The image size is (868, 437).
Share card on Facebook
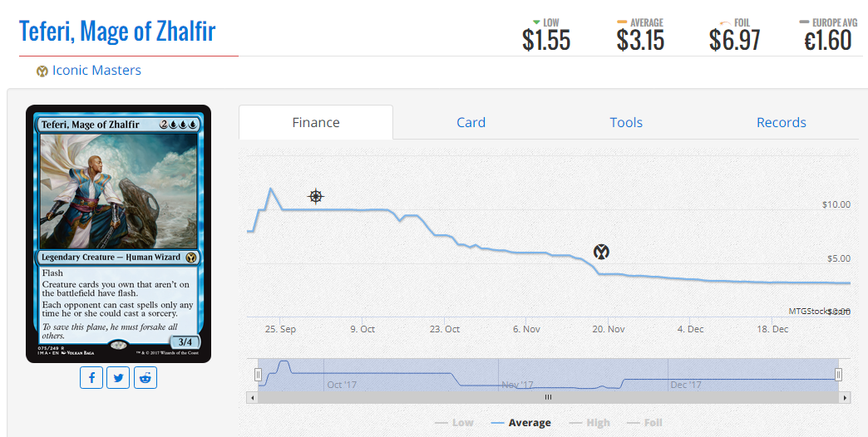(x=91, y=378)
